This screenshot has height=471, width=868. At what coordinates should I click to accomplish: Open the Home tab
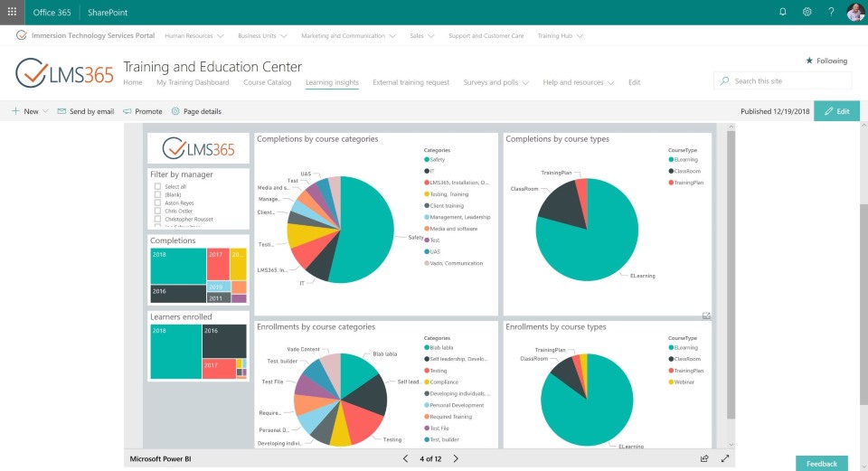coord(133,82)
